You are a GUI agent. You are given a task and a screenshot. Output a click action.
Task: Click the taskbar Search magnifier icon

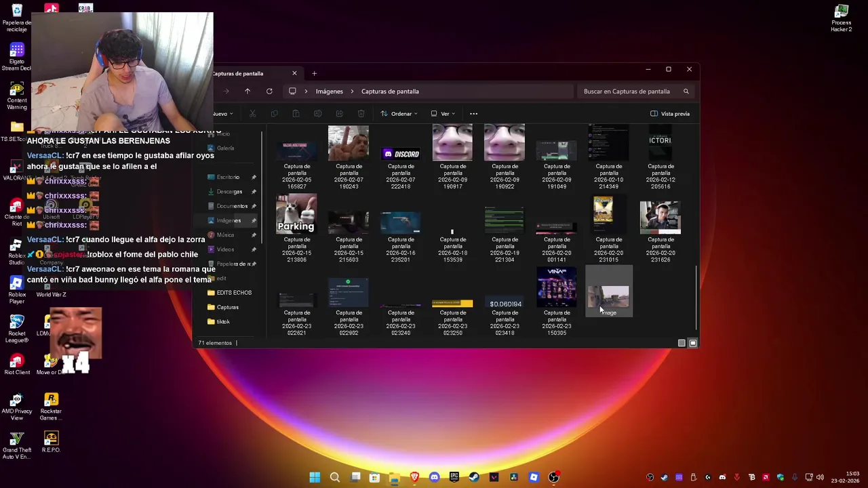[334, 477]
